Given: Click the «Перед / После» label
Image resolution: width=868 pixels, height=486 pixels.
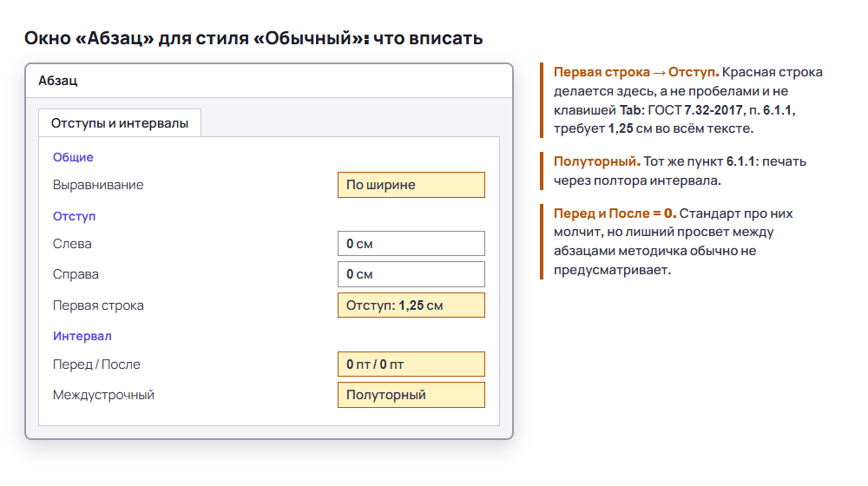Looking at the screenshot, I should [x=96, y=364].
